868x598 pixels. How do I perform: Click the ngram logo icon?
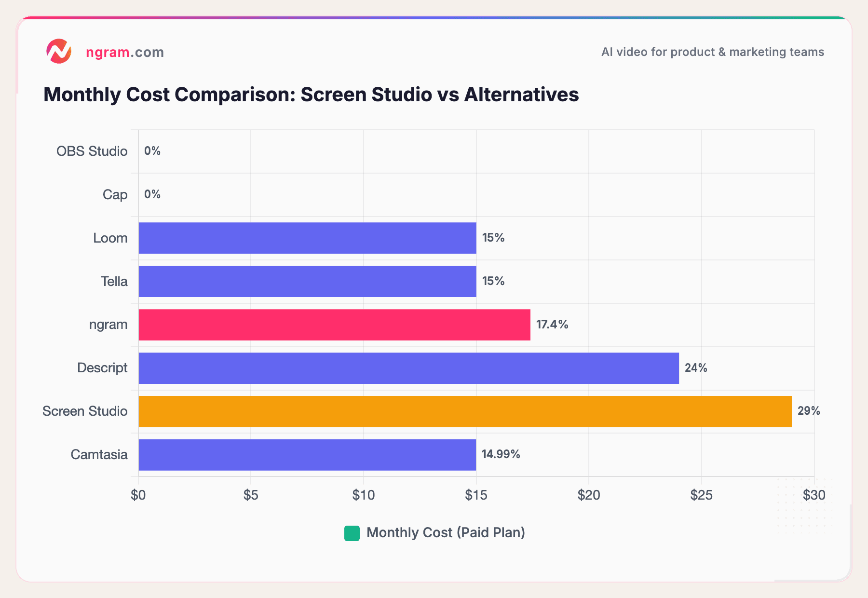(59, 50)
